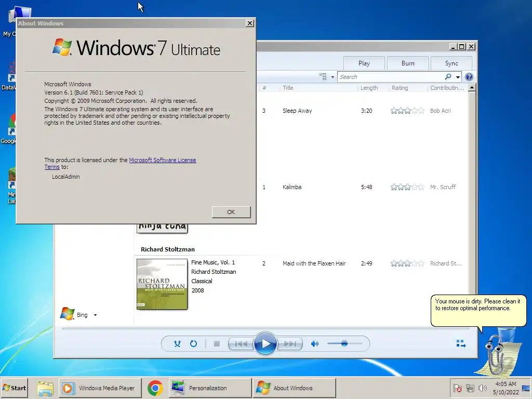532x399 pixels.
Task: Expand the view options dropdown arrow
Action: pos(332,77)
